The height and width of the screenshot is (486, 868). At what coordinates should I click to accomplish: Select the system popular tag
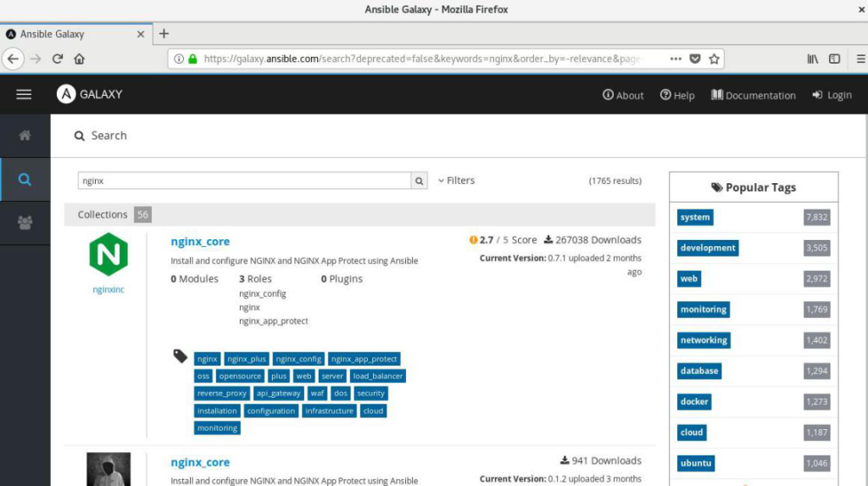(695, 217)
